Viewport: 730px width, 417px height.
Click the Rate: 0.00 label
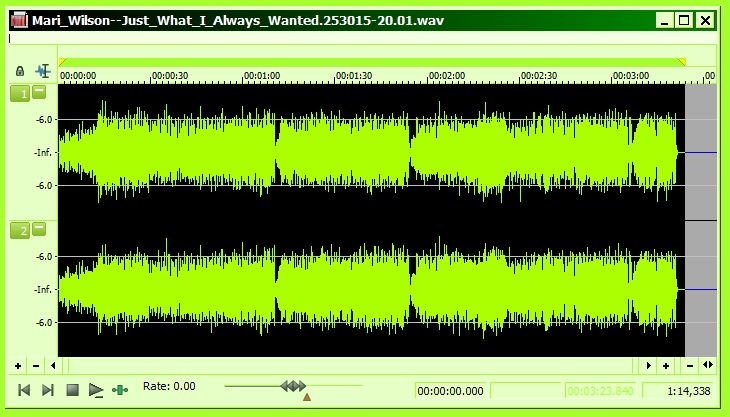pos(169,386)
